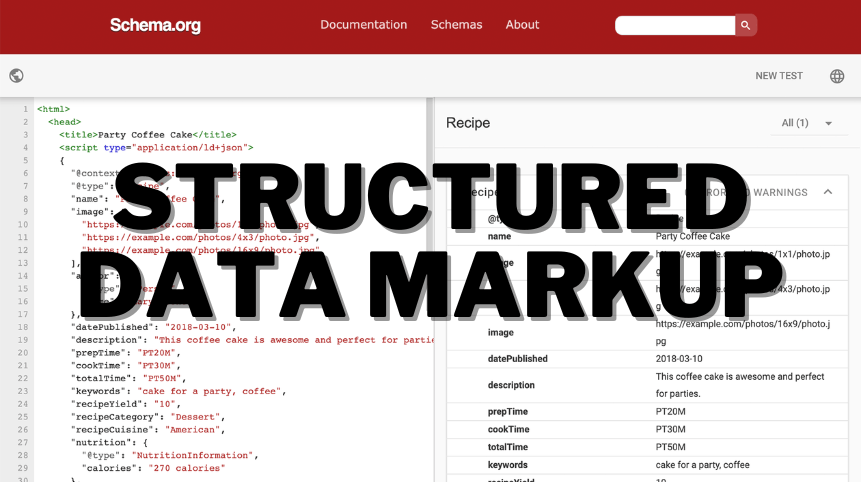Focus the header search field
Image resolution: width=861 pixels, height=482 pixels.
pyautogui.click(x=675, y=25)
